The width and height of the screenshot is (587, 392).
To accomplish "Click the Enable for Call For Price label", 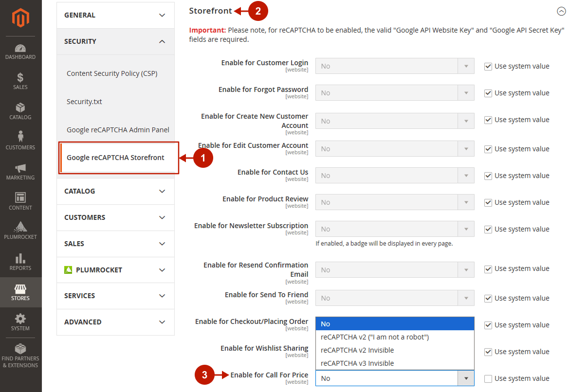I will [269, 374].
